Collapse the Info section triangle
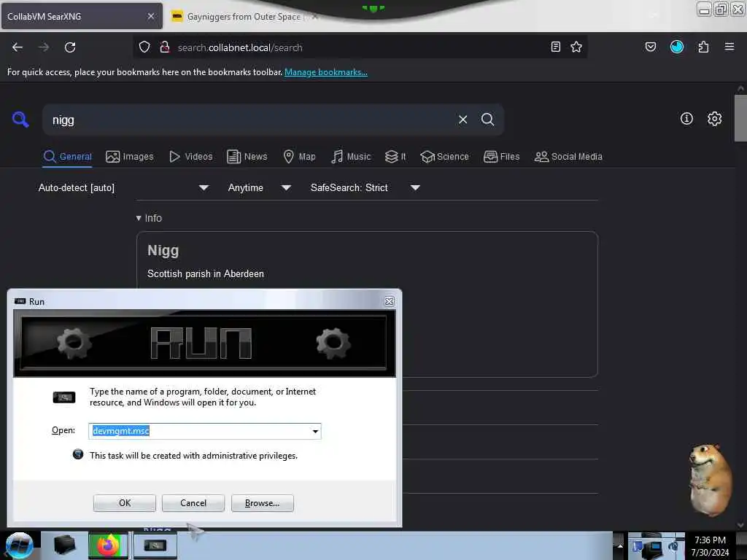This screenshot has height=560, width=747. [139, 218]
